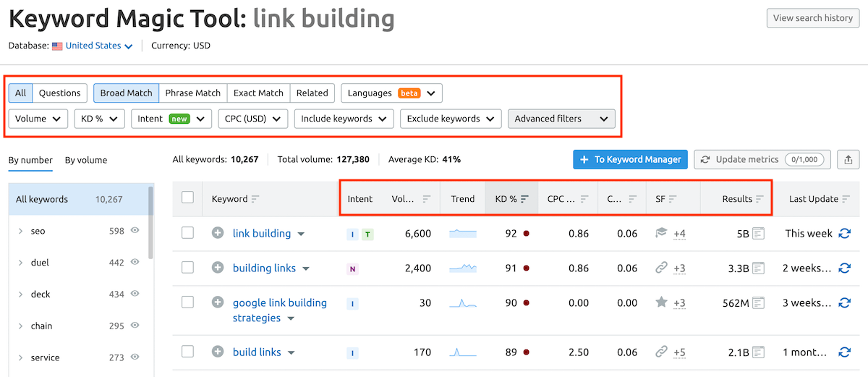The width and height of the screenshot is (868, 377).
Task: Switch to the By volume tab
Action: [x=85, y=161]
